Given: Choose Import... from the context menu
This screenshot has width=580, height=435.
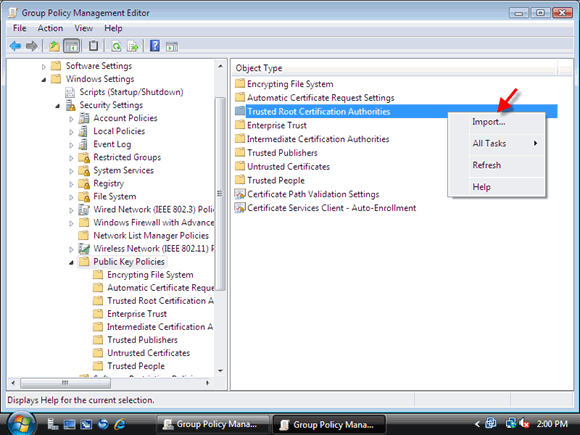Looking at the screenshot, I should tap(496, 122).
